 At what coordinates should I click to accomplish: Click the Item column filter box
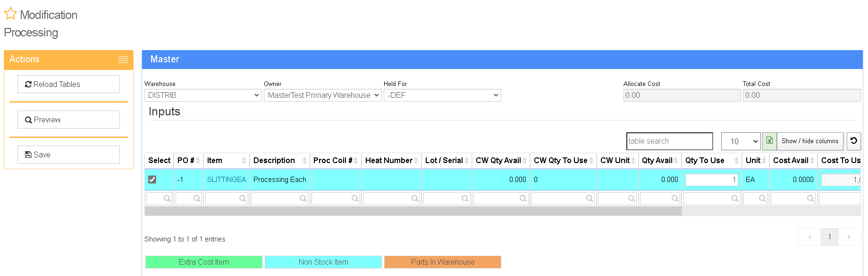pos(226,198)
